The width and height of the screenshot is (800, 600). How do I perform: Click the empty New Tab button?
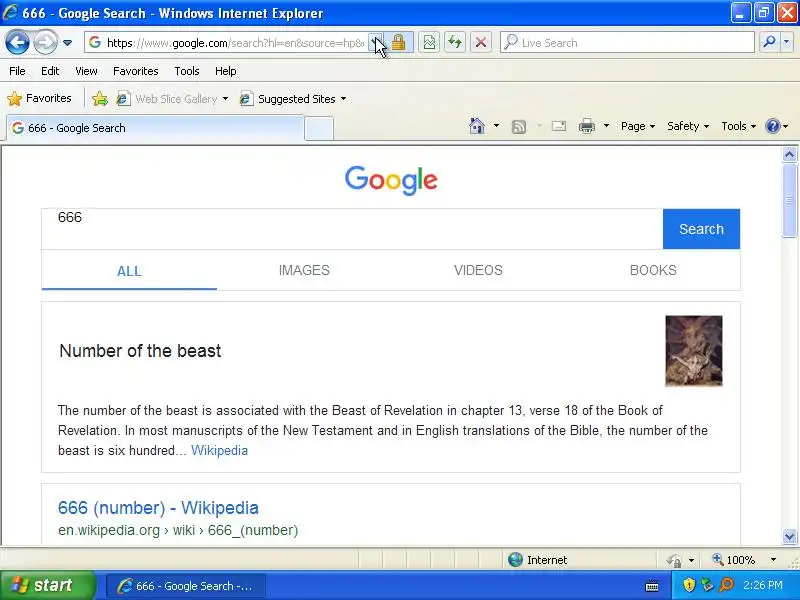tap(319, 128)
